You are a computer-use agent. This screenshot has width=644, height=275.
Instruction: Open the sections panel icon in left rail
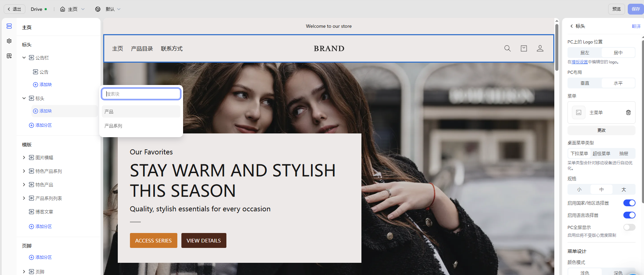(9, 26)
